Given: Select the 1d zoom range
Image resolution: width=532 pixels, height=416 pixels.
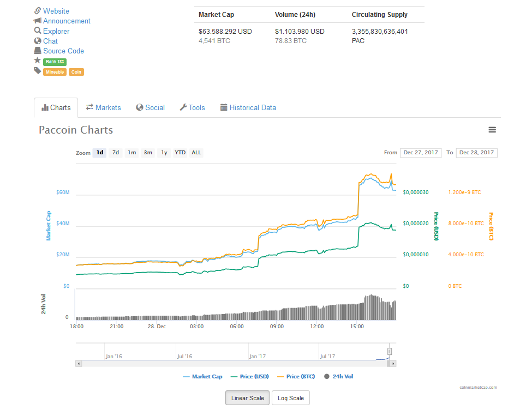Looking at the screenshot, I should [x=100, y=153].
